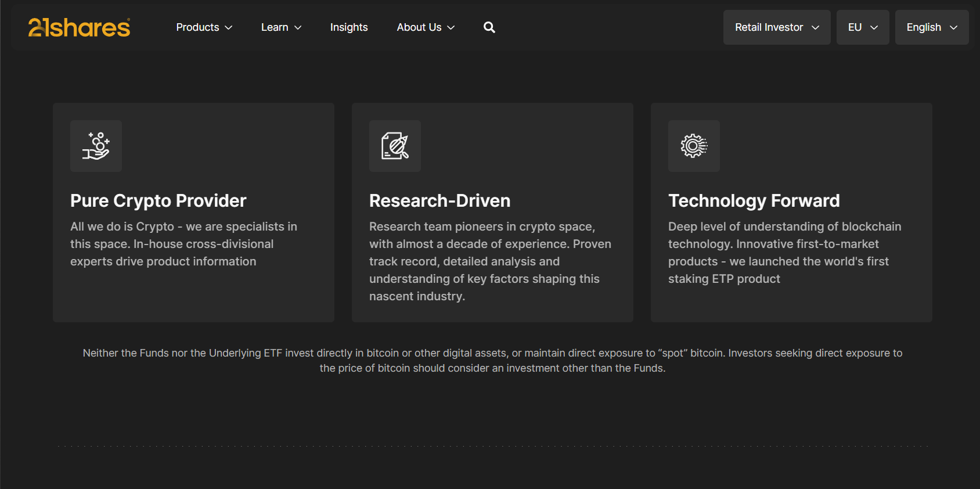Click the chevron beside About Us

click(451, 28)
